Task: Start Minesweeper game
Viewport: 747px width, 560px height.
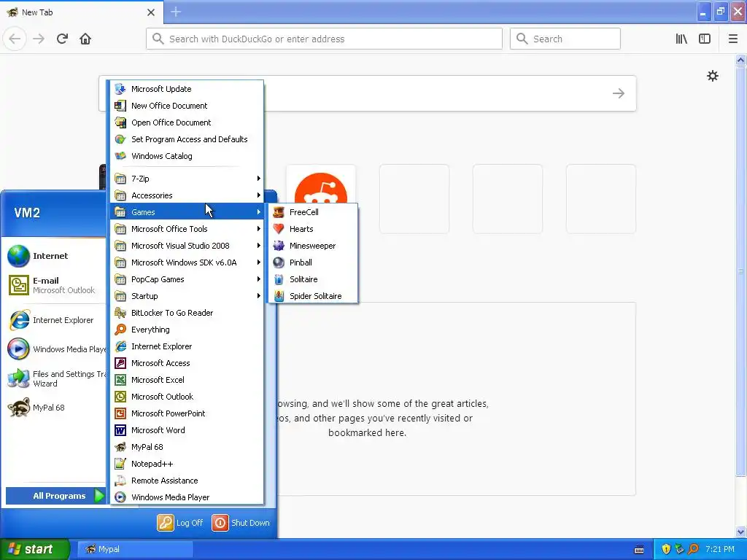Action: click(x=313, y=246)
